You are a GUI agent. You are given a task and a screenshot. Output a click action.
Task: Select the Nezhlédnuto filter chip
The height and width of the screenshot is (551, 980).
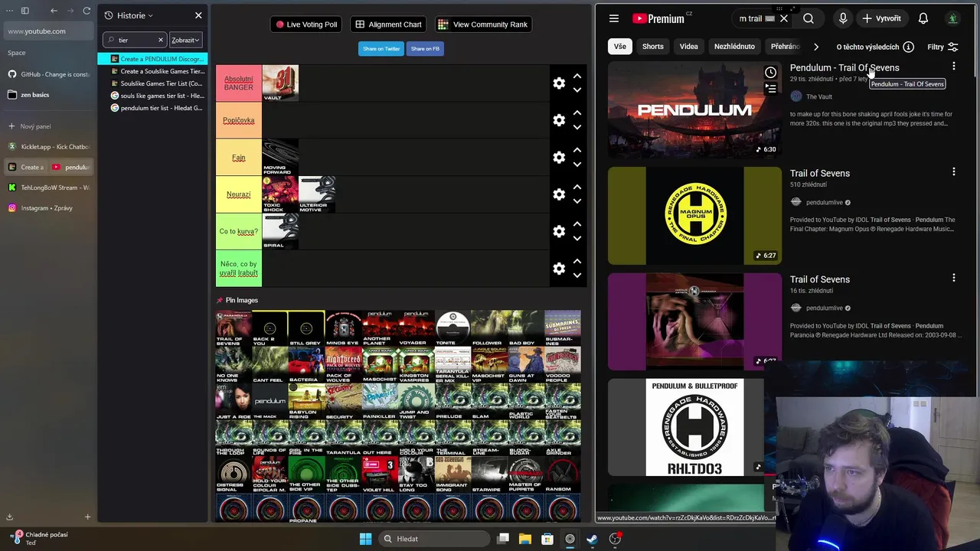click(x=734, y=47)
